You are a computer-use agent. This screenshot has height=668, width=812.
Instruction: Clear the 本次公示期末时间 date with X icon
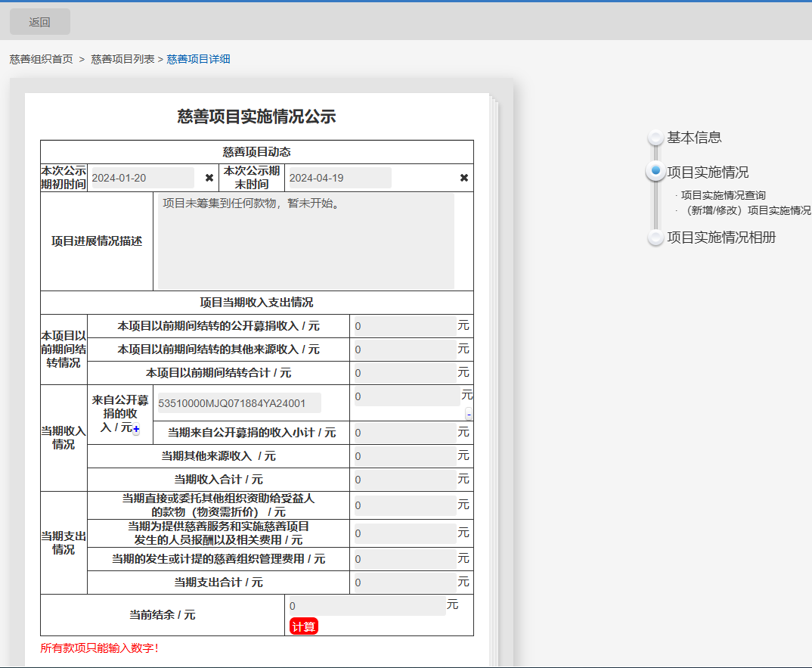pyautogui.click(x=464, y=178)
